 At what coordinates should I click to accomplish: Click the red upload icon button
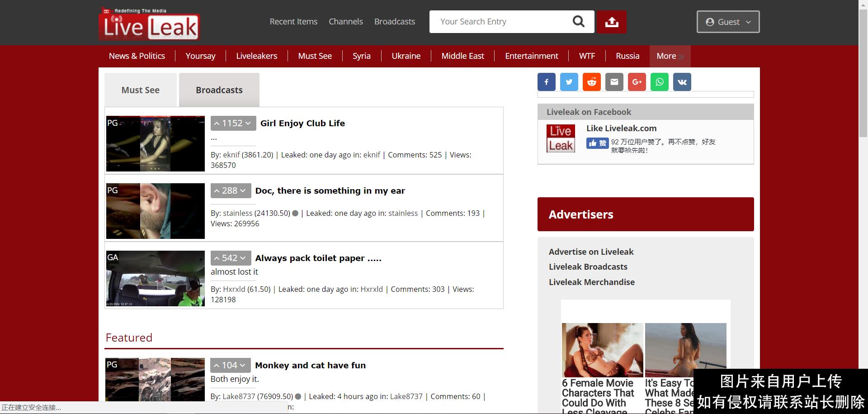612,22
